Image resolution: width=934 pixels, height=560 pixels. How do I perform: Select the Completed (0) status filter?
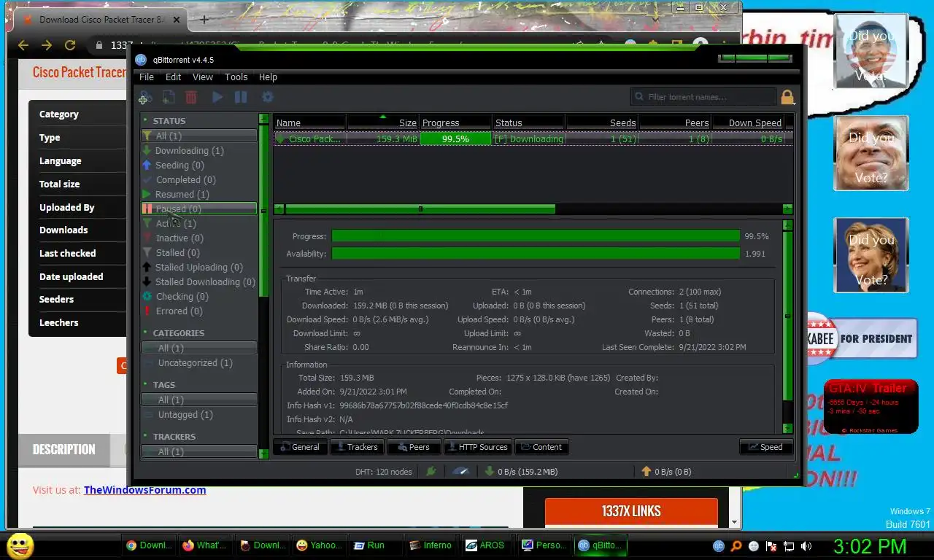pos(199,180)
